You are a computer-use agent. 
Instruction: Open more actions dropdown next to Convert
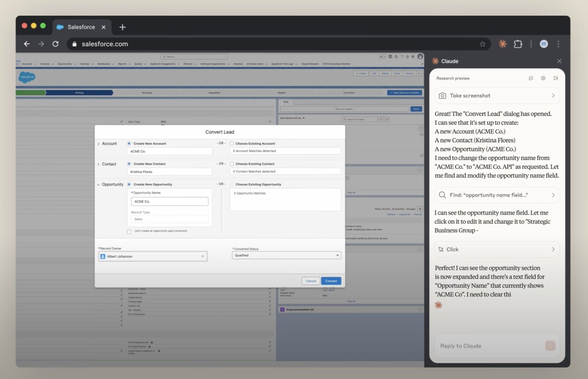click(x=419, y=73)
